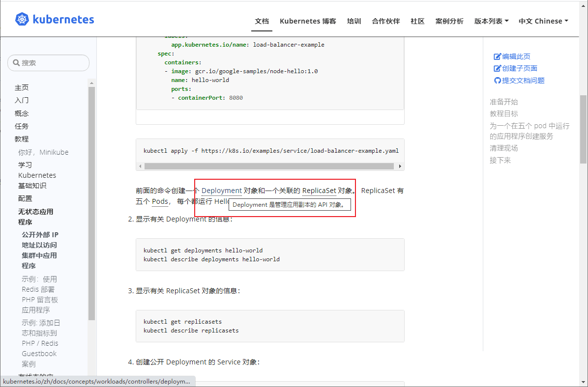Open the 案例分析 nav item
Screen dimensions: 588x387
tap(449, 21)
